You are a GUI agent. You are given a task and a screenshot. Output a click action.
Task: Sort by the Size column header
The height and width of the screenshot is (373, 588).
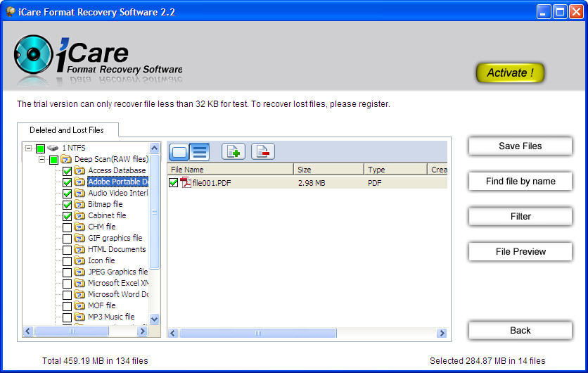coord(328,170)
